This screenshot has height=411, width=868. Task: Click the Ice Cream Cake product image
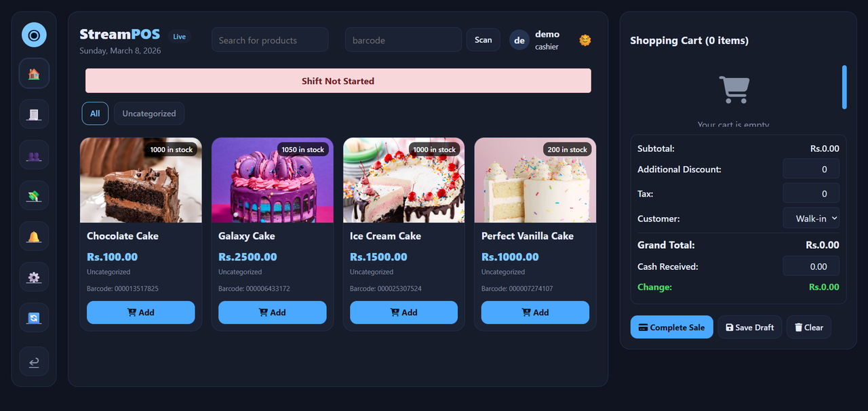(x=403, y=180)
